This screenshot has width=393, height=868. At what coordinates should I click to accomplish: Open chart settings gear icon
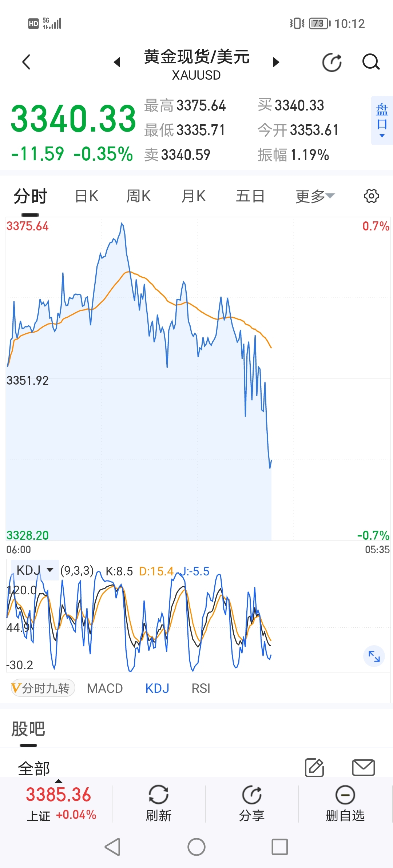371,196
